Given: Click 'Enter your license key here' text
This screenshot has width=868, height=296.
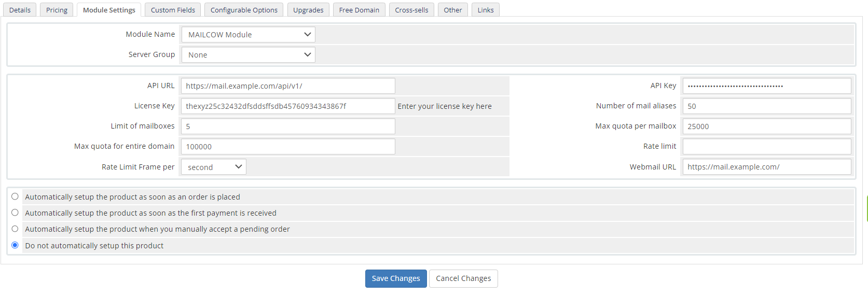Looking at the screenshot, I should click(x=445, y=106).
